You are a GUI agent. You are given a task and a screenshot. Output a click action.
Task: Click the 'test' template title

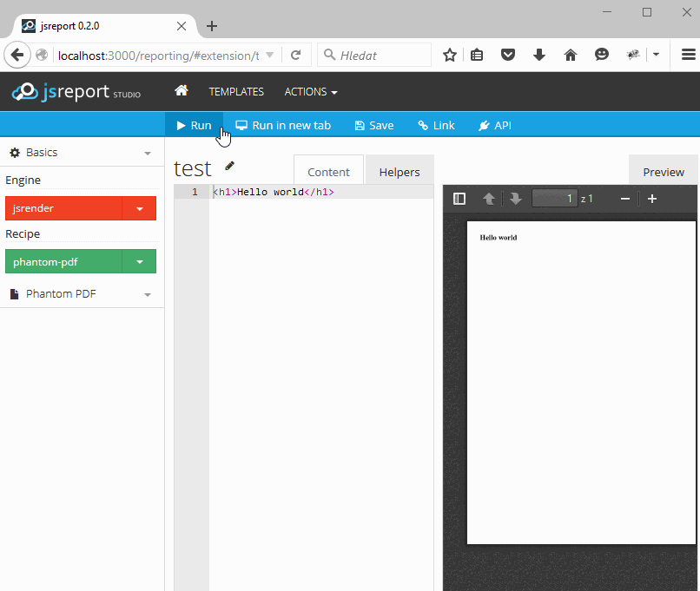coord(193,168)
